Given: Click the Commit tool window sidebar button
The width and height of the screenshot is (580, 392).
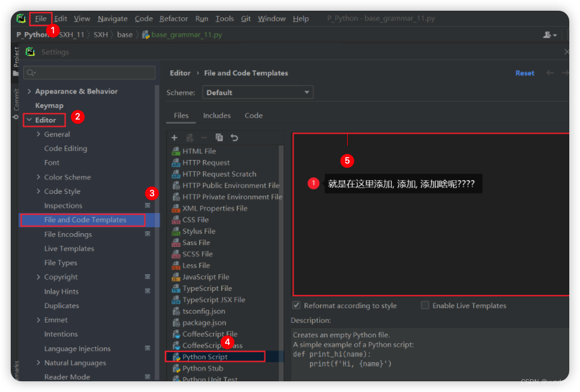Looking at the screenshot, I should coord(16,104).
